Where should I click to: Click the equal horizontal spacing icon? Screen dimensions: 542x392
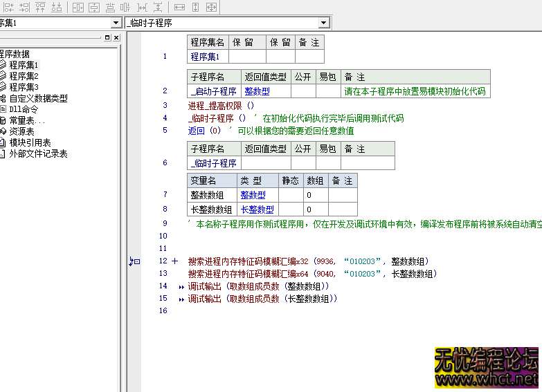click(142, 7)
